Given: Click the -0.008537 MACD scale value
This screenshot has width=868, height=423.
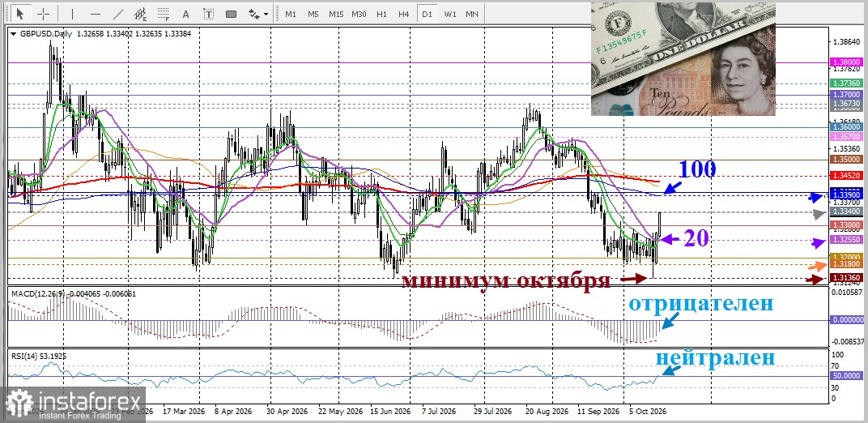Looking at the screenshot, I should pyautogui.click(x=848, y=342).
